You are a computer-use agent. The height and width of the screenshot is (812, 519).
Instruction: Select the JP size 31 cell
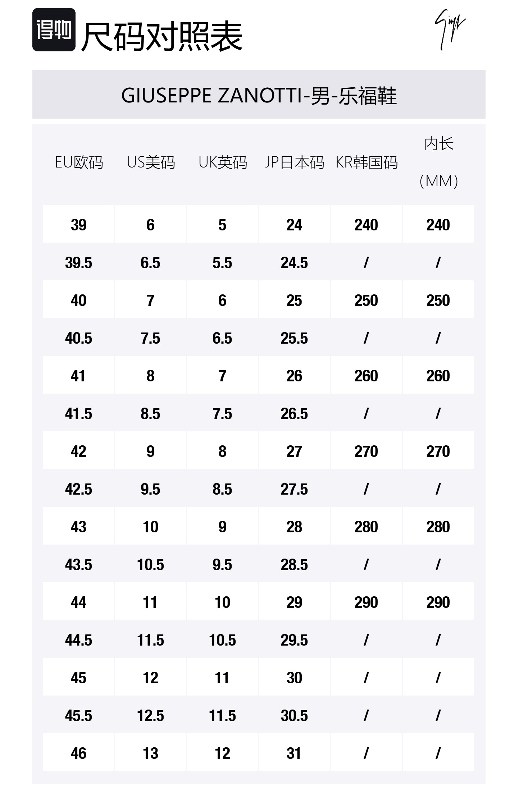[x=294, y=753]
